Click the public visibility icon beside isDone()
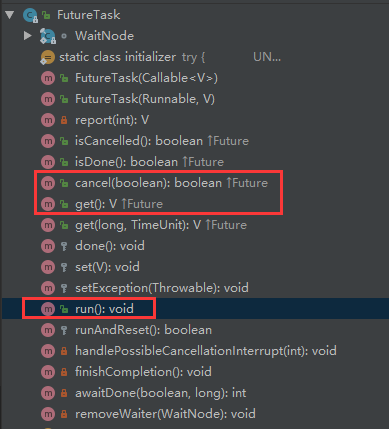 click(x=64, y=162)
